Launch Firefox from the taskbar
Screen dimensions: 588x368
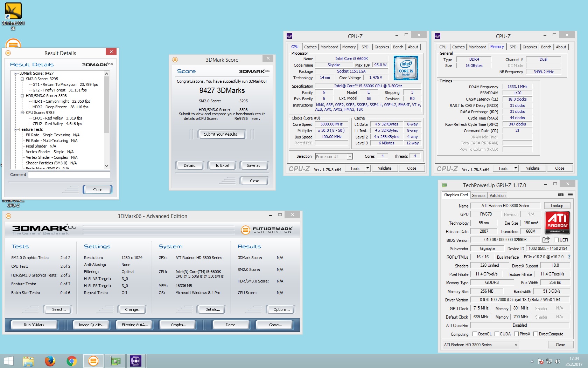tap(50, 361)
